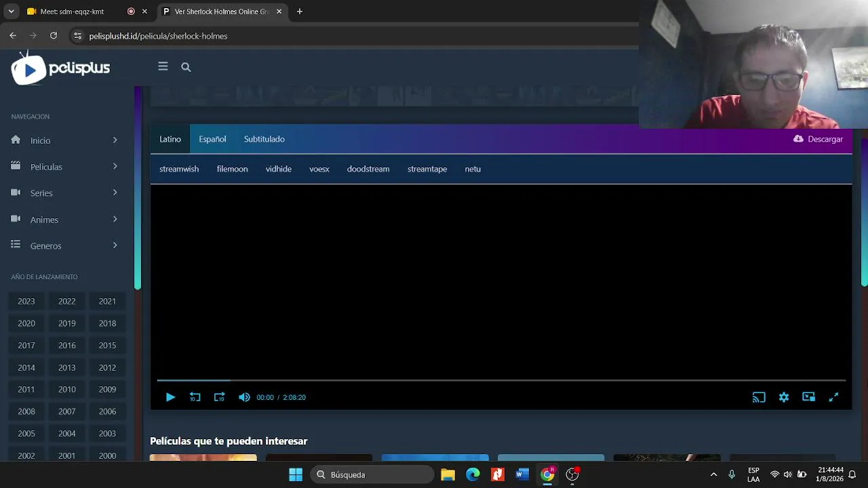Open Microsoft Edge from the taskbar
This screenshot has width=868, height=488.
(473, 474)
